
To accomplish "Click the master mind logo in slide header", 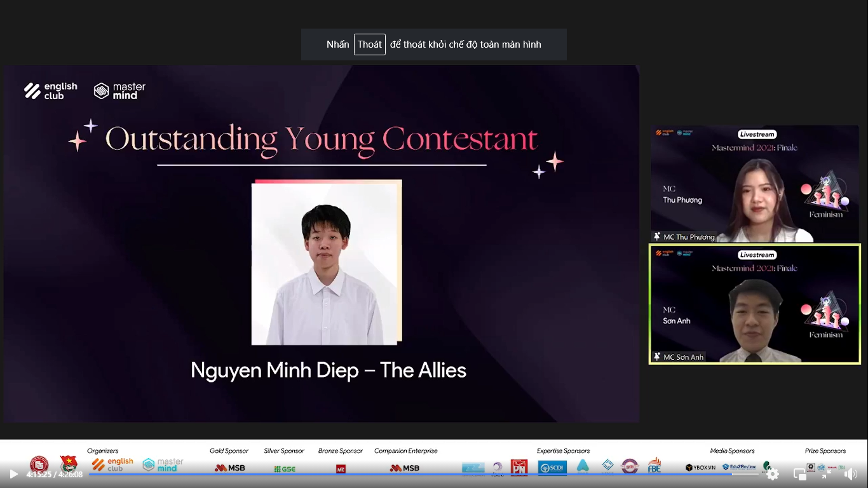I will coord(119,91).
